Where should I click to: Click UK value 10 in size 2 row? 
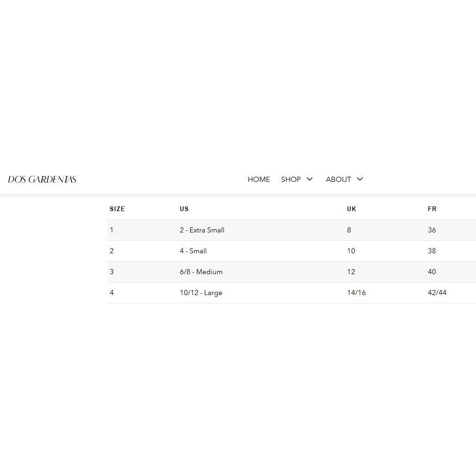coord(351,251)
